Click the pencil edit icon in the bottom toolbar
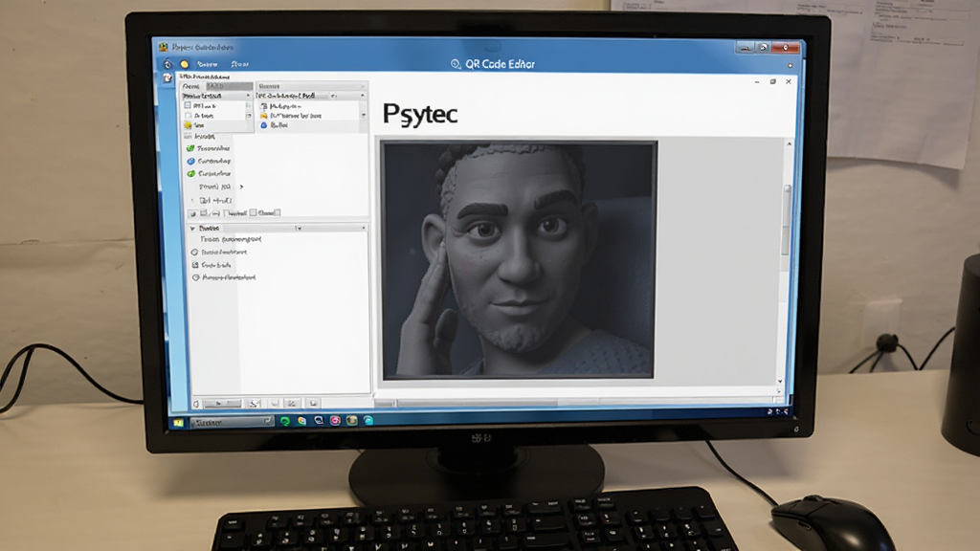 click(x=291, y=404)
